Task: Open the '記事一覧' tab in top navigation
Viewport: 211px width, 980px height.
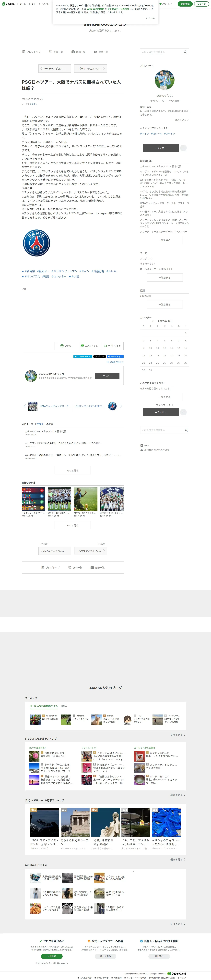Action: coord(56,52)
